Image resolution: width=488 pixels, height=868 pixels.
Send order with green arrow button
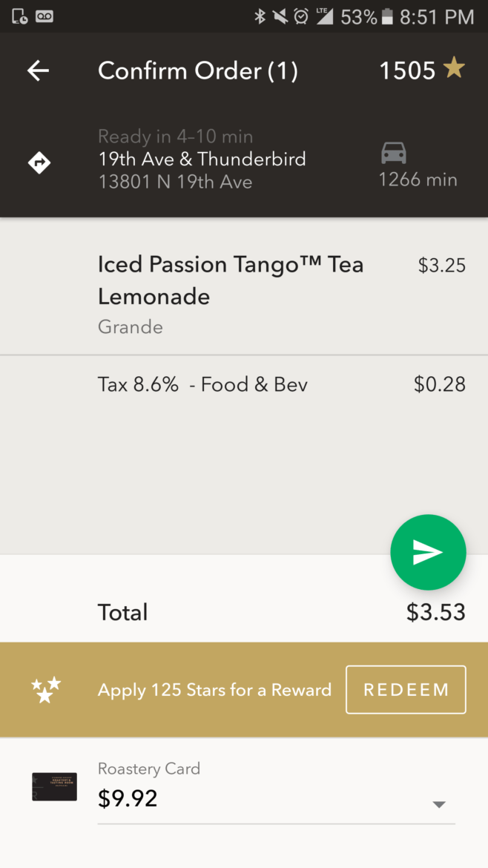click(428, 552)
